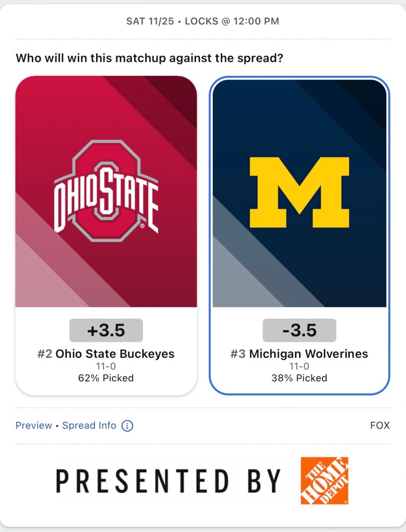The width and height of the screenshot is (406, 532).
Task: Open the Spread Info link
Action: point(89,425)
